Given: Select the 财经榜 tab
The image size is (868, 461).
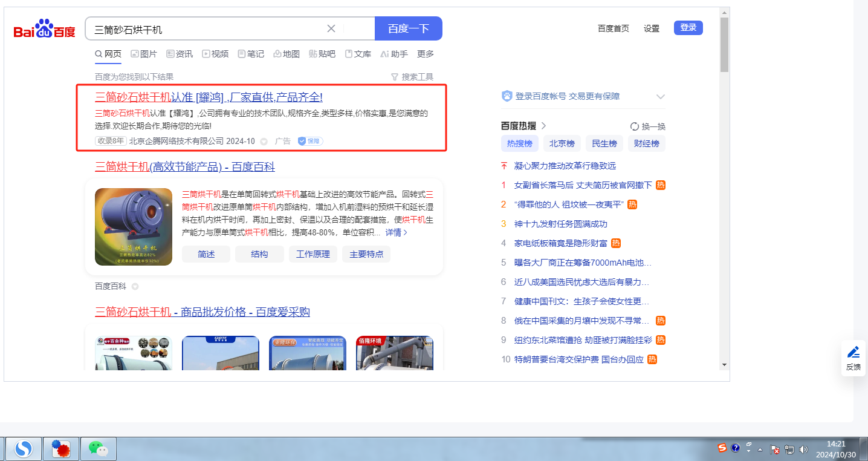Looking at the screenshot, I should click(647, 143).
